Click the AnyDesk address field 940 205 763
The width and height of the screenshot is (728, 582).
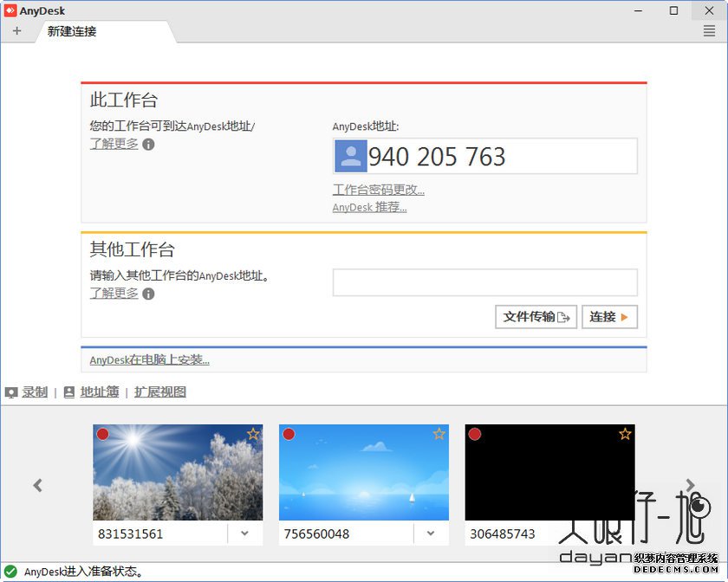tap(485, 157)
